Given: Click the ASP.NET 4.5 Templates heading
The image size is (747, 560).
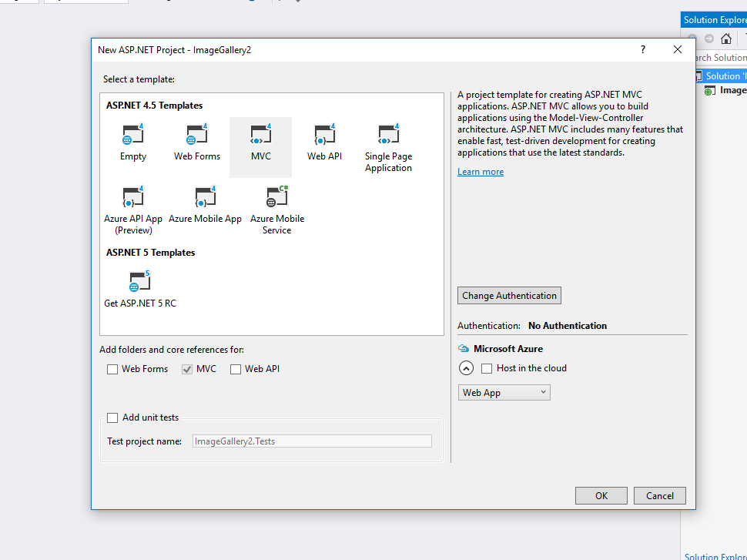Looking at the screenshot, I should pyautogui.click(x=154, y=106).
